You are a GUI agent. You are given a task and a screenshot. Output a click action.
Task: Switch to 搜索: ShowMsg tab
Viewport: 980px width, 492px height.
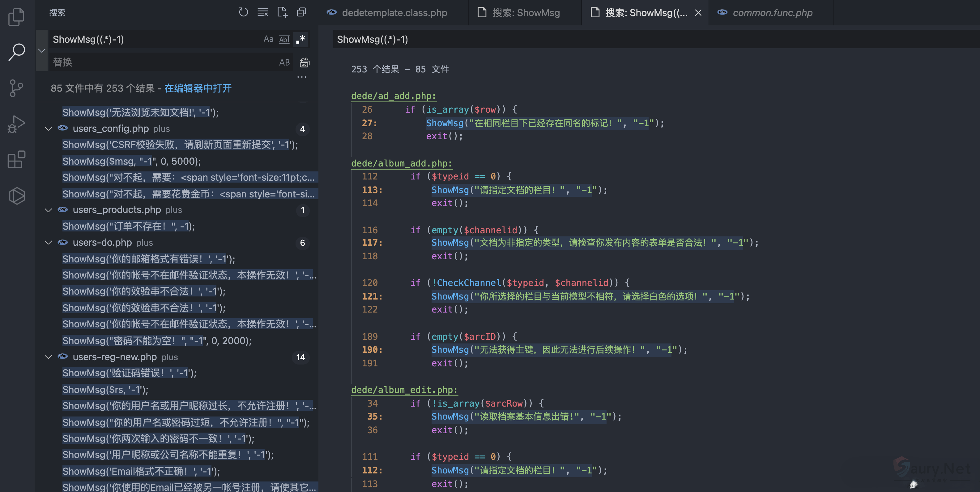pyautogui.click(x=525, y=13)
